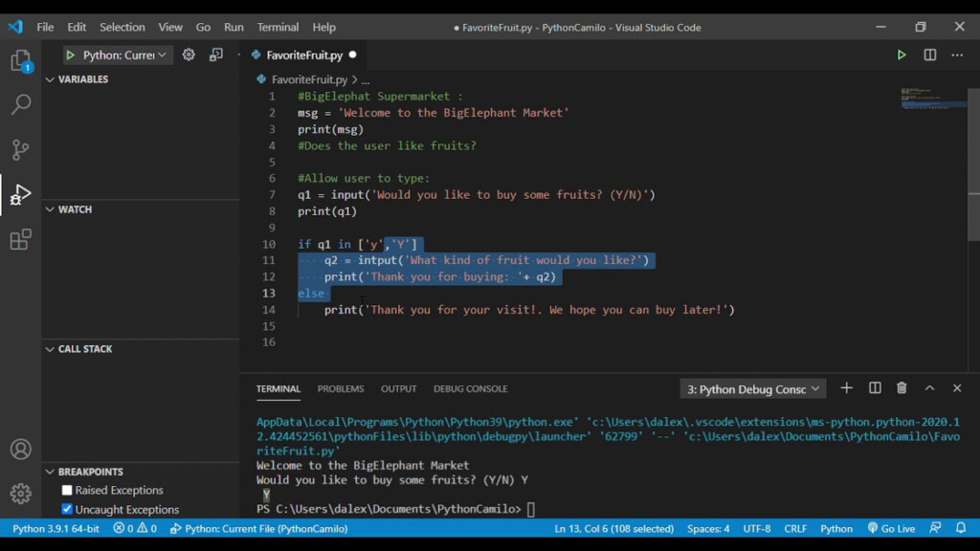Close the unsaved FavoriteFruit.py tab dot
Screen dimensions: 980x551
(x=352, y=55)
